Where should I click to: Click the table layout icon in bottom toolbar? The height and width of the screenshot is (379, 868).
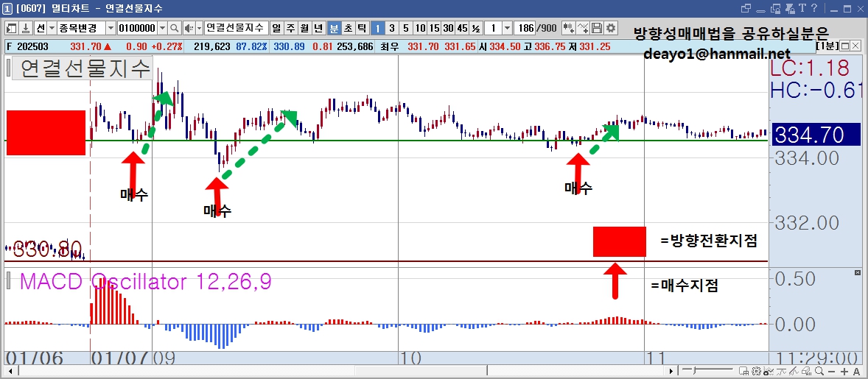click(x=744, y=371)
